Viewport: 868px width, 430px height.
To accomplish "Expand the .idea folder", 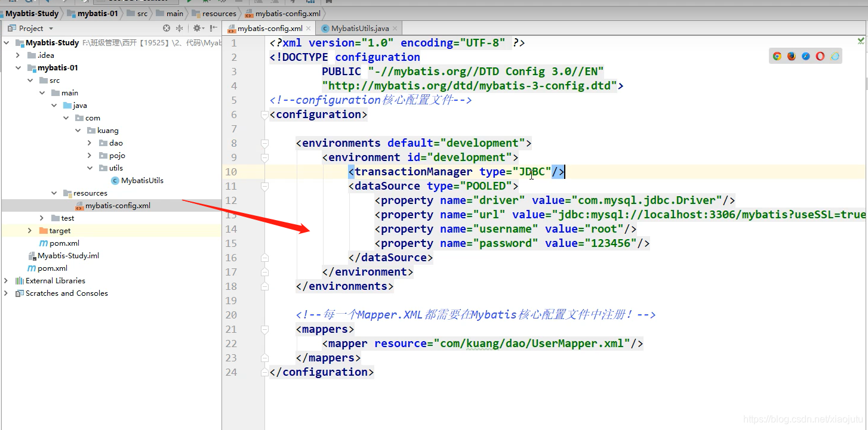I will coord(19,55).
